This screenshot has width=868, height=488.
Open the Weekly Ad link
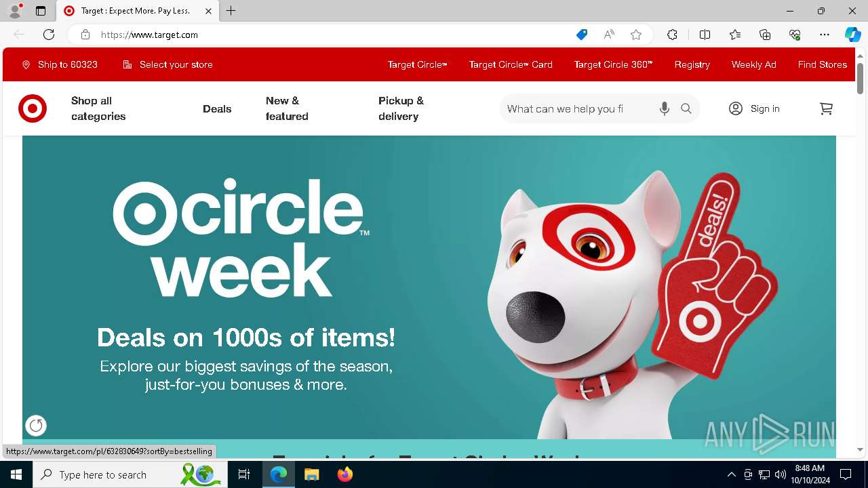pyautogui.click(x=753, y=64)
